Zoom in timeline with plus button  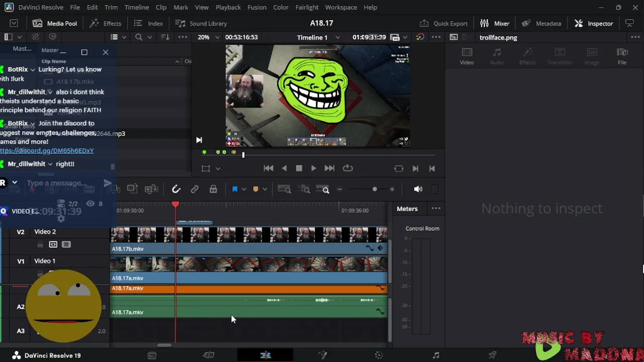pyautogui.click(x=392, y=189)
